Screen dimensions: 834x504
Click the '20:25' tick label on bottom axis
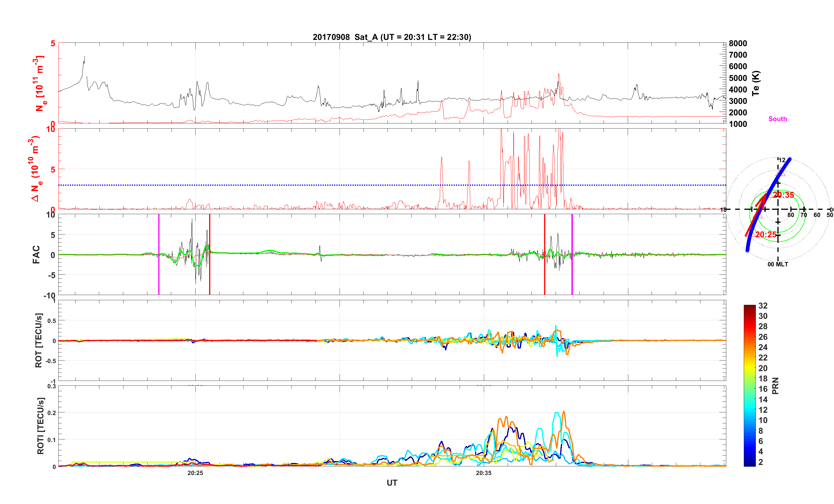[195, 473]
